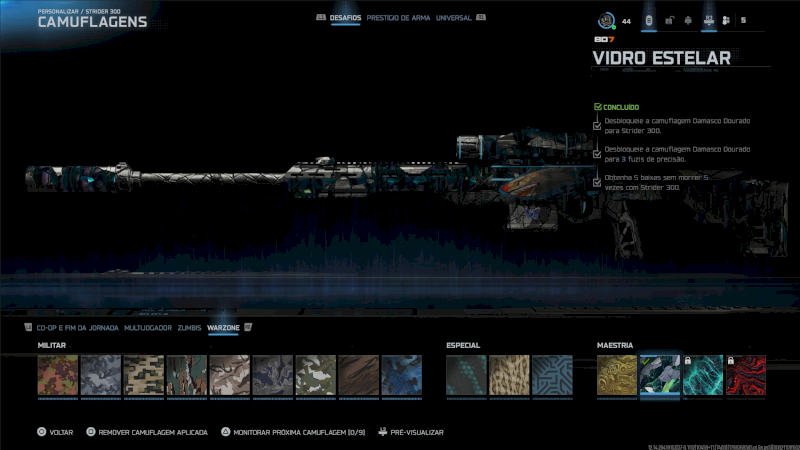Click the triangle icon for Monitorar Próxima Camuflagem
The height and width of the screenshot is (450, 800).
pos(225,432)
